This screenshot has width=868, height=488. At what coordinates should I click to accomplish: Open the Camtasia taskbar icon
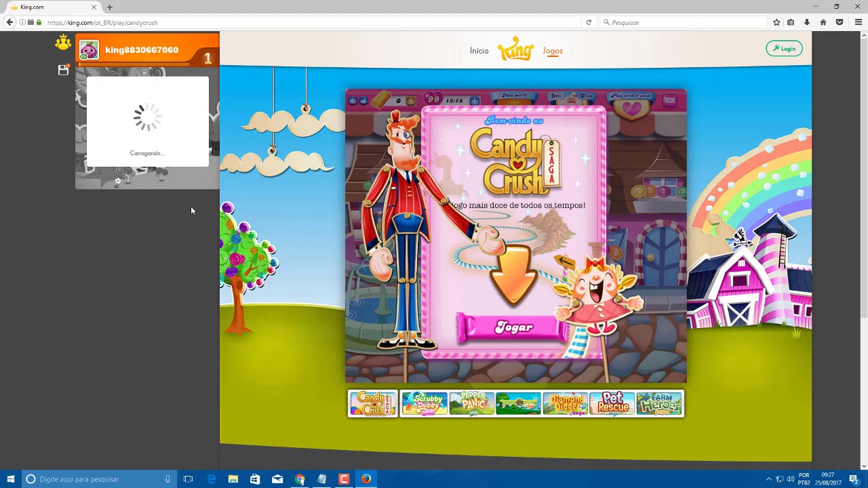[x=344, y=479]
